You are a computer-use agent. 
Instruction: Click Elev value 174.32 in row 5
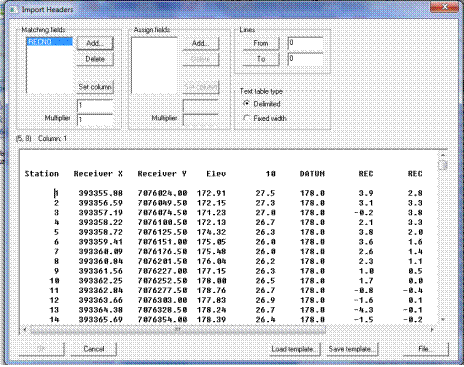click(x=211, y=232)
